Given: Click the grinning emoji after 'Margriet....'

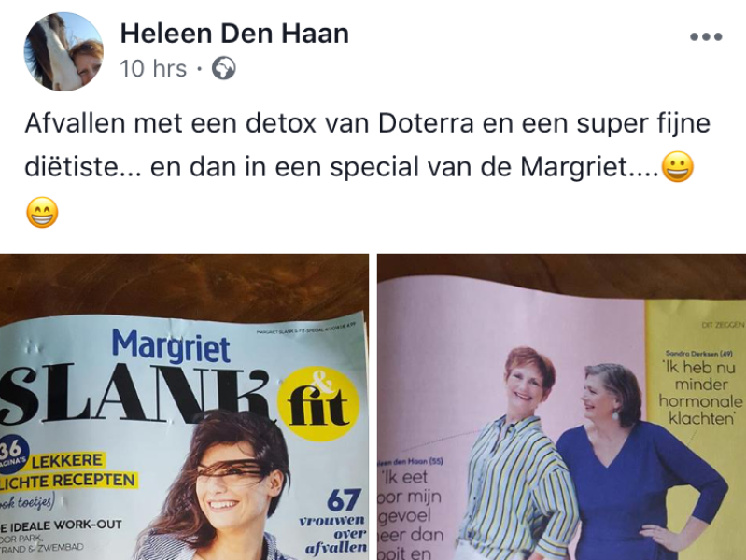Looking at the screenshot, I should coord(678,166).
